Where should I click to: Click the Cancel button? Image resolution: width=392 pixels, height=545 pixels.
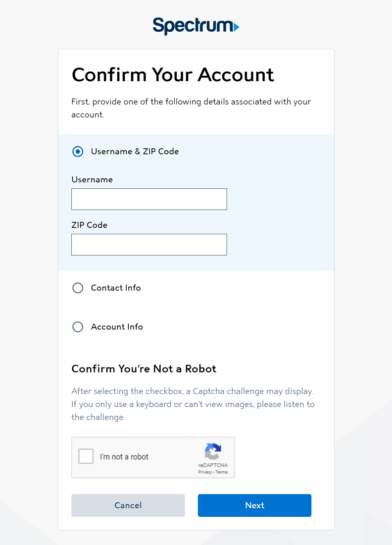[128, 505]
